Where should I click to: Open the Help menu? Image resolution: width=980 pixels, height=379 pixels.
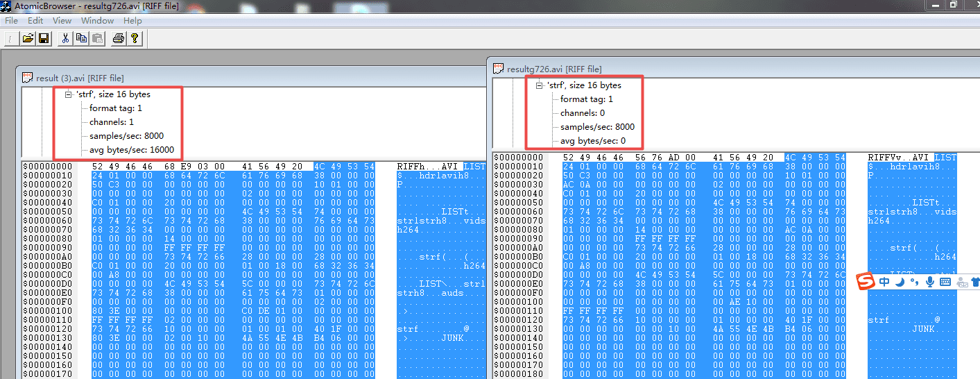[132, 21]
